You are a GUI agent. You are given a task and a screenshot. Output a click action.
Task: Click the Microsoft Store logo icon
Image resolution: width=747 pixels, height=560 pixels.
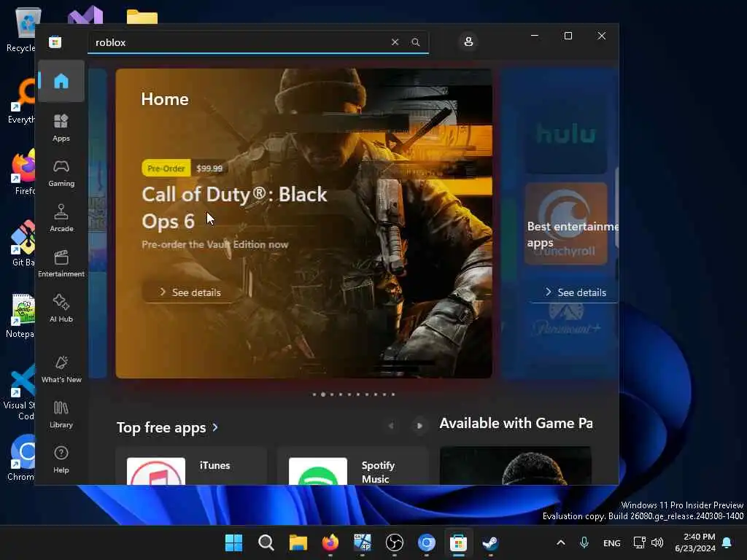tap(55, 42)
